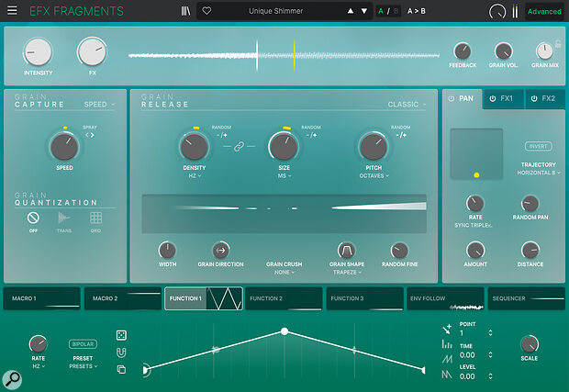
Task: Click the Grain Direction arrow knob
Action: 220,250
